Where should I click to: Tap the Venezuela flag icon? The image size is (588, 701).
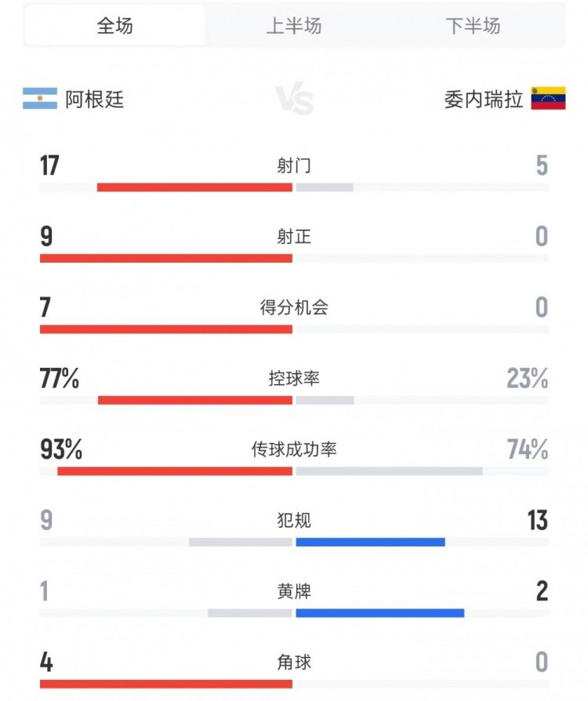point(548,98)
